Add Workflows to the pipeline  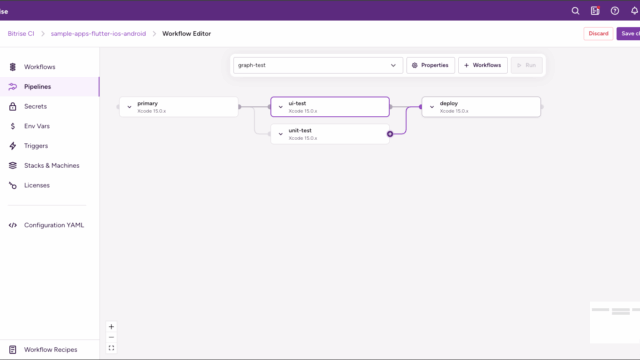coord(483,65)
